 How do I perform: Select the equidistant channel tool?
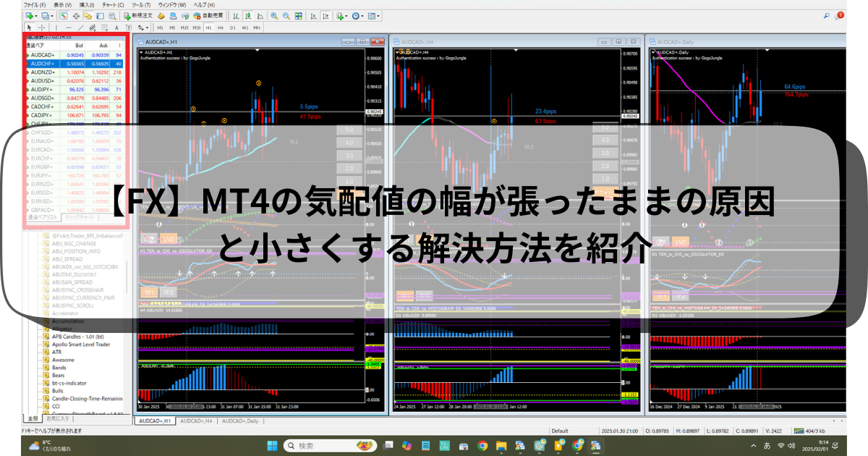coord(93,28)
